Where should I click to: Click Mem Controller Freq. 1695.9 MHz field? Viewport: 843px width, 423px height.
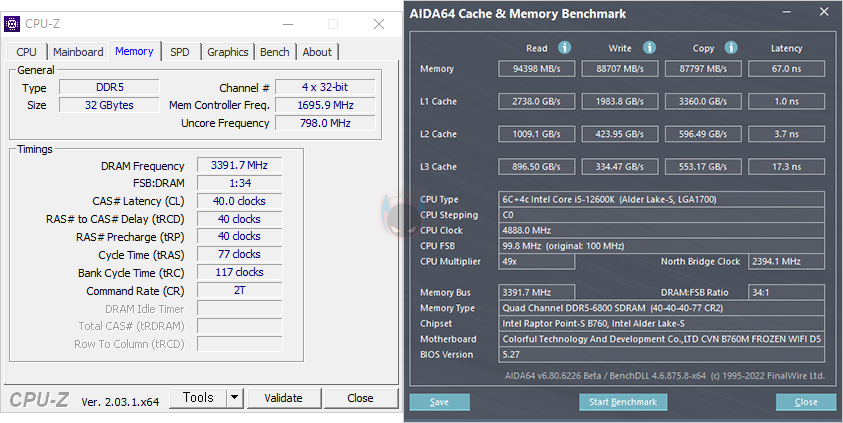pos(325,105)
